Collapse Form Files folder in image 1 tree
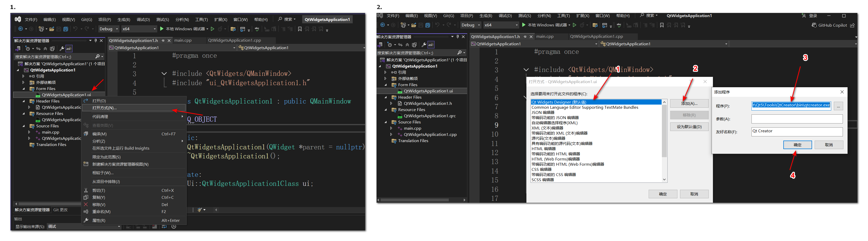Image resolution: width=868 pixels, height=241 pixels. click(24, 89)
